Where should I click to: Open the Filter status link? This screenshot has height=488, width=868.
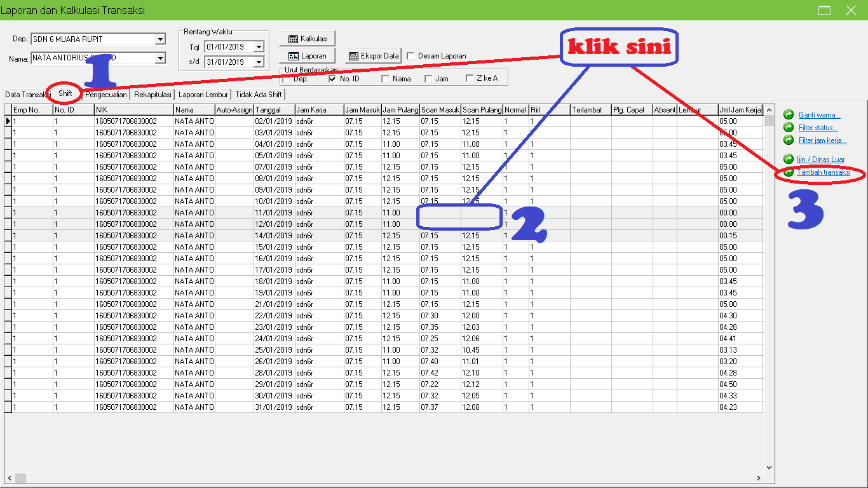pyautogui.click(x=818, y=128)
